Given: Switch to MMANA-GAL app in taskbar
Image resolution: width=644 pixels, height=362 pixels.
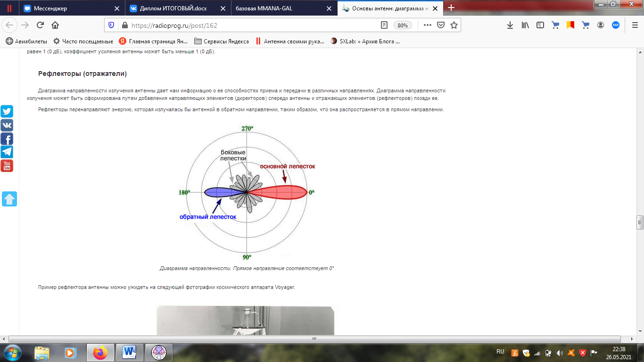Looking at the screenshot, I should tap(159, 352).
